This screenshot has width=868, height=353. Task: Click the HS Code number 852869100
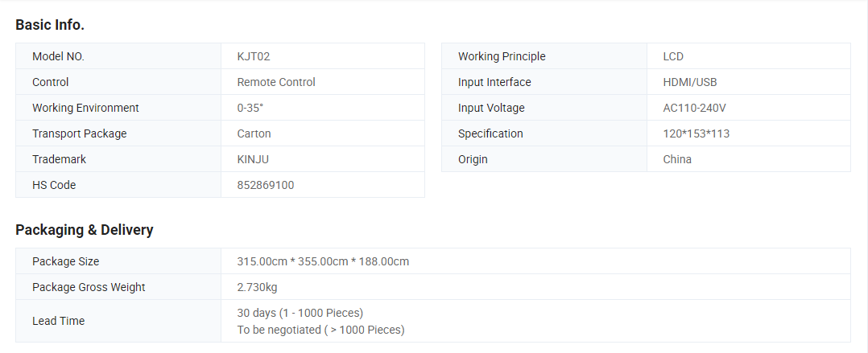click(x=266, y=185)
